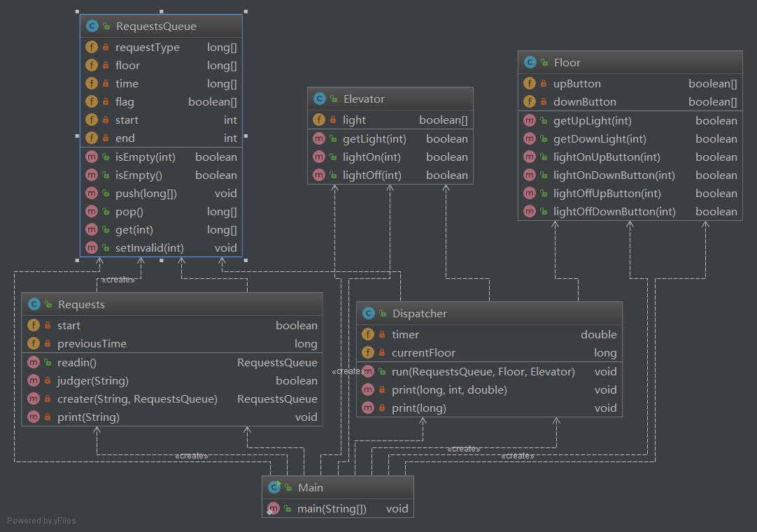Image resolution: width=757 pixels, height=532 pixels.
Task: Click the method icon beside lightOn(int)
Action: [x=319, y=157]
